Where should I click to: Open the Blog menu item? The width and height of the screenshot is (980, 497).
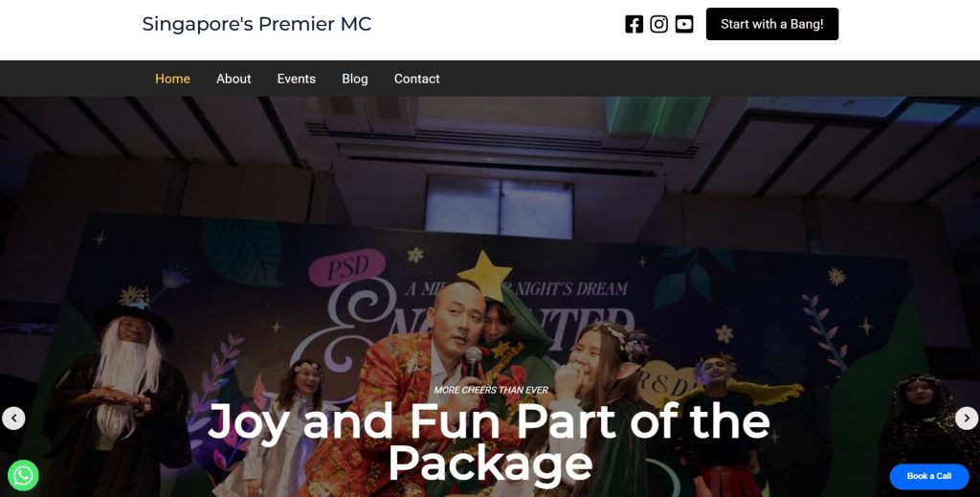(x=354, y=79)
